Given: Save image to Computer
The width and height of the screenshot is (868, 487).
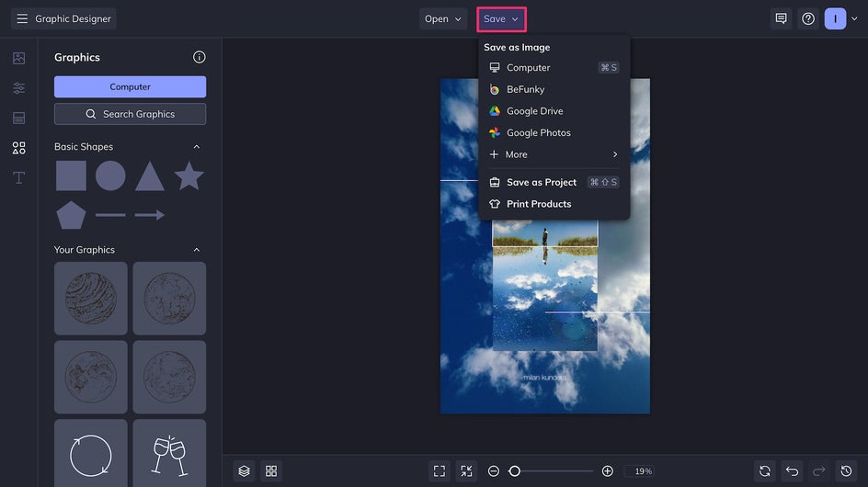Looking at the screenshot, I should point(554,67).
